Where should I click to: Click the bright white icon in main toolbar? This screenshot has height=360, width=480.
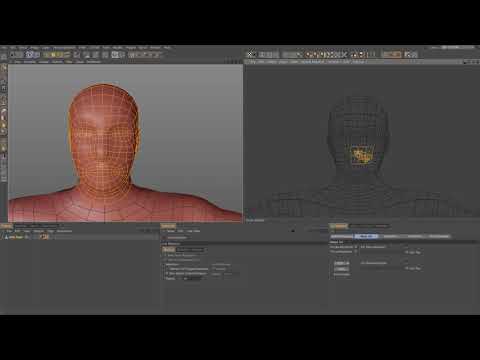tap(115, 54)
